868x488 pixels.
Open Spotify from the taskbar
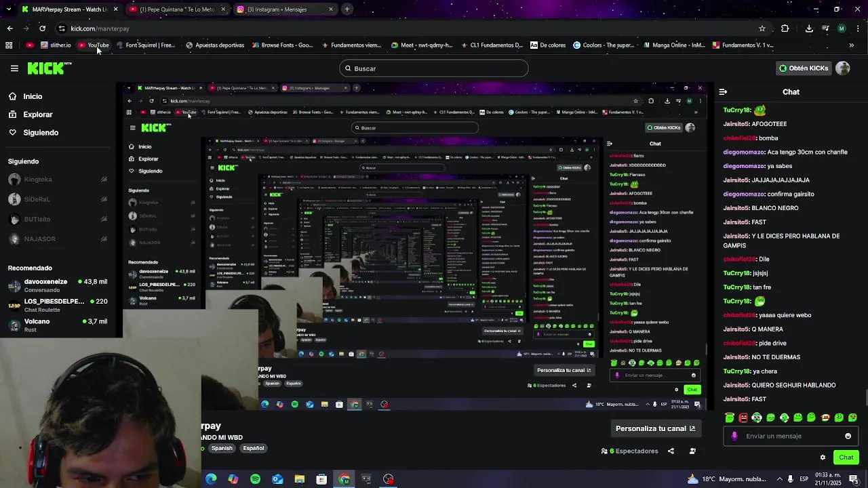tap(255, 479)
